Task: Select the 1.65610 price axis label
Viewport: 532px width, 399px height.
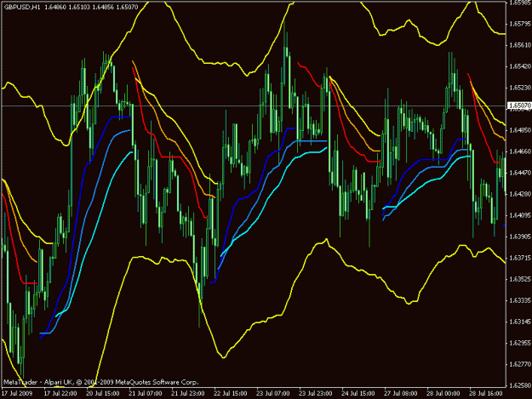Action: point(520,45)
